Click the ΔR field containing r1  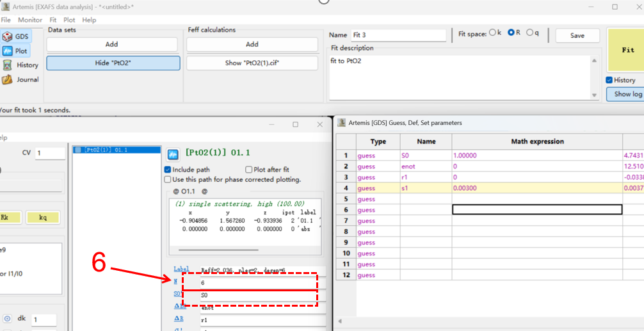click(x=263, y=320)
